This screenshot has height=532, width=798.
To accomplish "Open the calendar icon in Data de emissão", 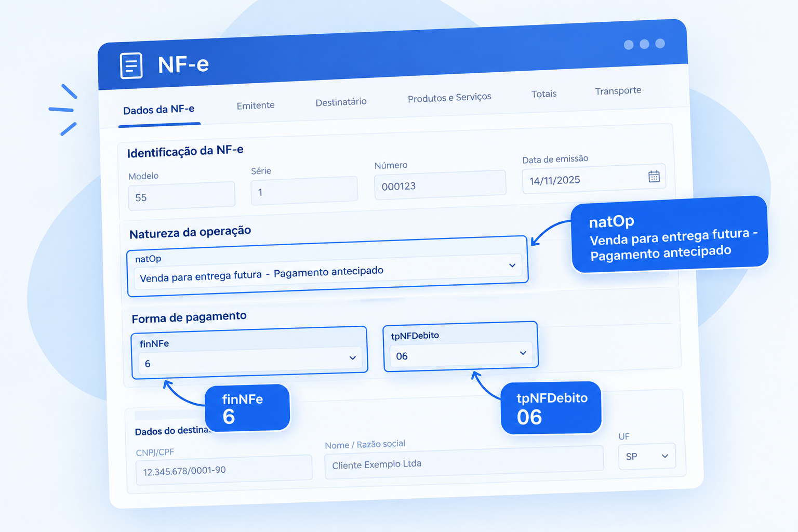I will click(x=654, y=177).
